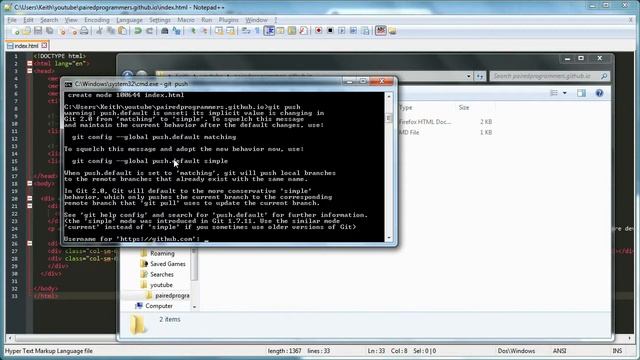Open the Settings menu
This screenshot has height=360, width=640.
pos(160,20)
